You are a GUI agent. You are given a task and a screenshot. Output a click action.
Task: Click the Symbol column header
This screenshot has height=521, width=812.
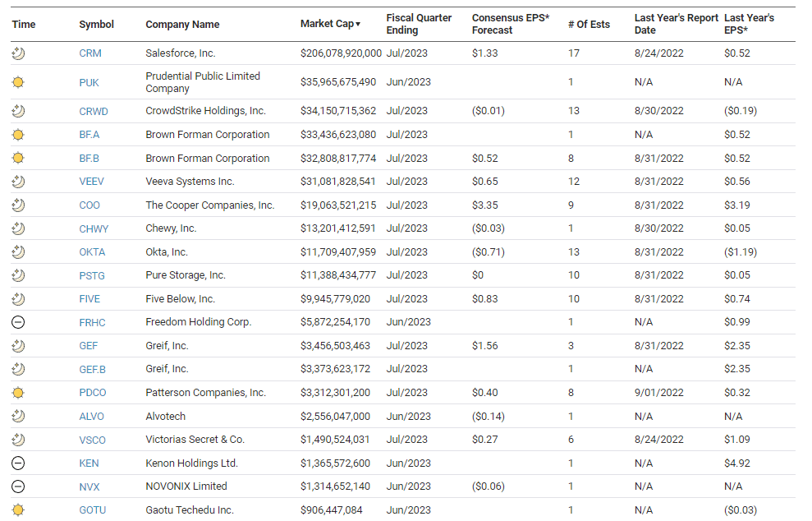[96, 25]
